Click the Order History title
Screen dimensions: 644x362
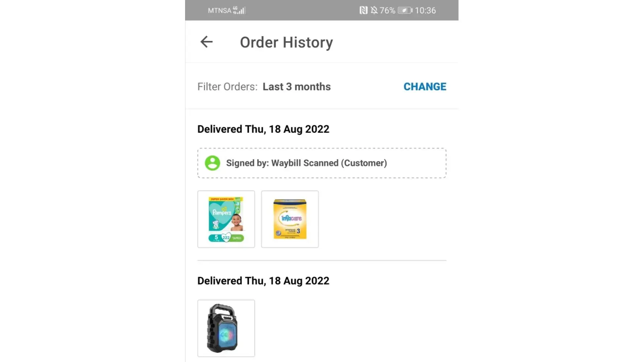[286, 42]
